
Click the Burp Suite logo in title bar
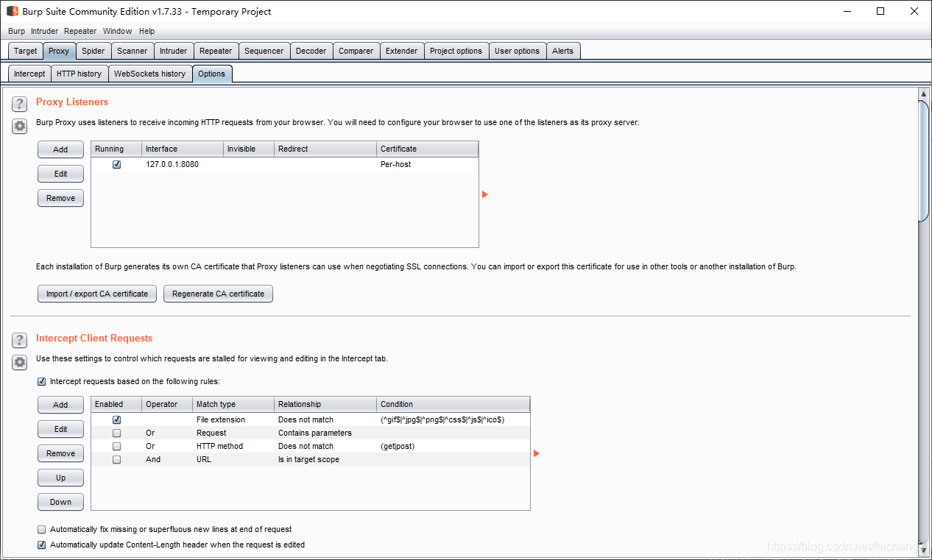click(13, 11)
